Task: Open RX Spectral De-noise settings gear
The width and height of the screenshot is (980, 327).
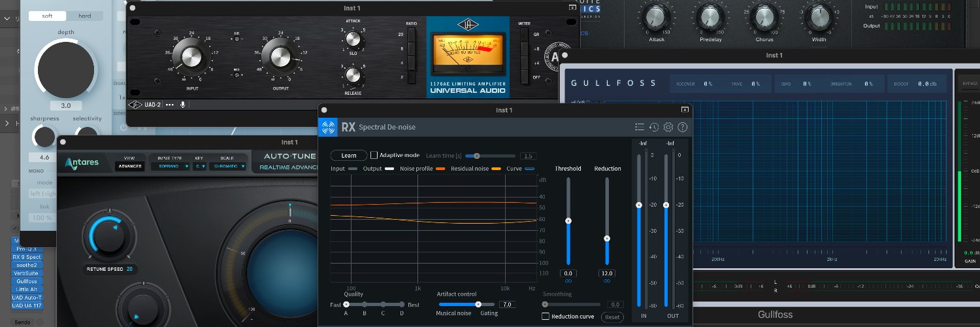Action: click(x=668, y=127)
